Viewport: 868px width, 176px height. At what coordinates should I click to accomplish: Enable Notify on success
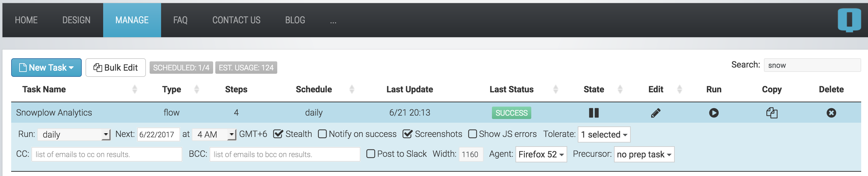pos(322,134)
